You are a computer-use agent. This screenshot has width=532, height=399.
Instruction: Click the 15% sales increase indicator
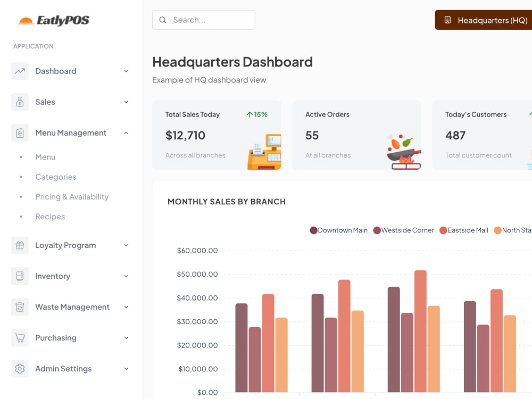257,115
